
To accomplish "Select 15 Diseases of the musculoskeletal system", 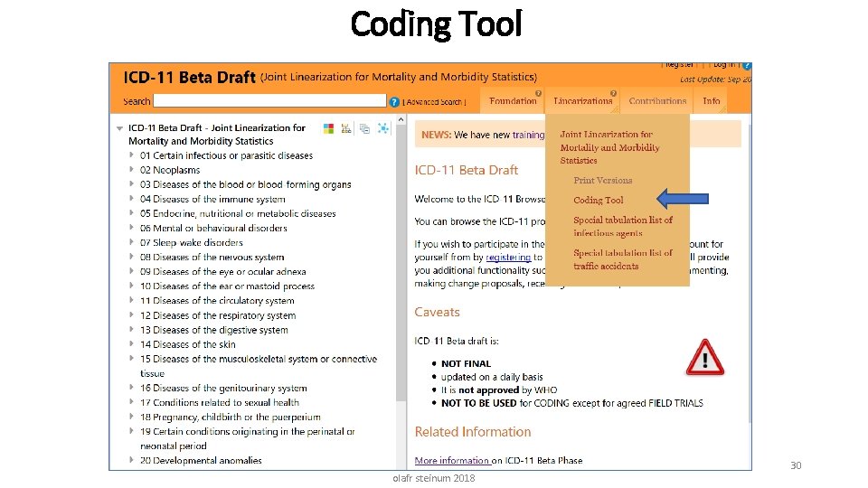I will tap(259, 366).
